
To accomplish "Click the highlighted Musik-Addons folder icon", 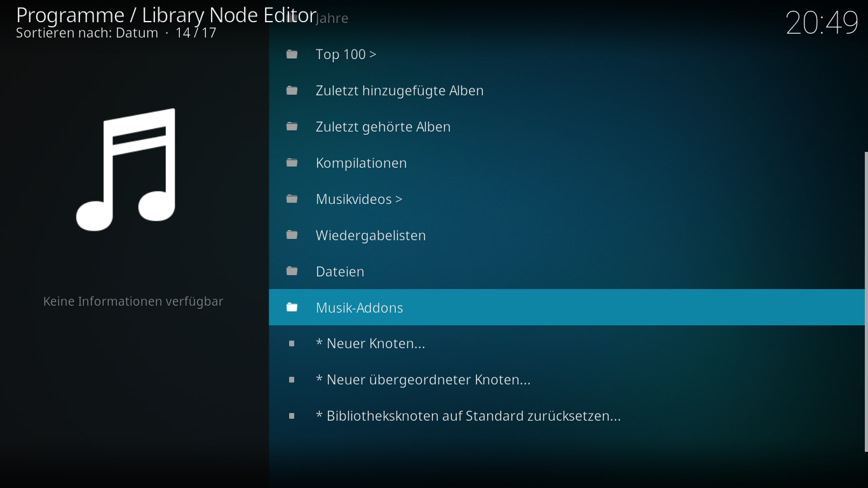I will click(x=292, y=308).
